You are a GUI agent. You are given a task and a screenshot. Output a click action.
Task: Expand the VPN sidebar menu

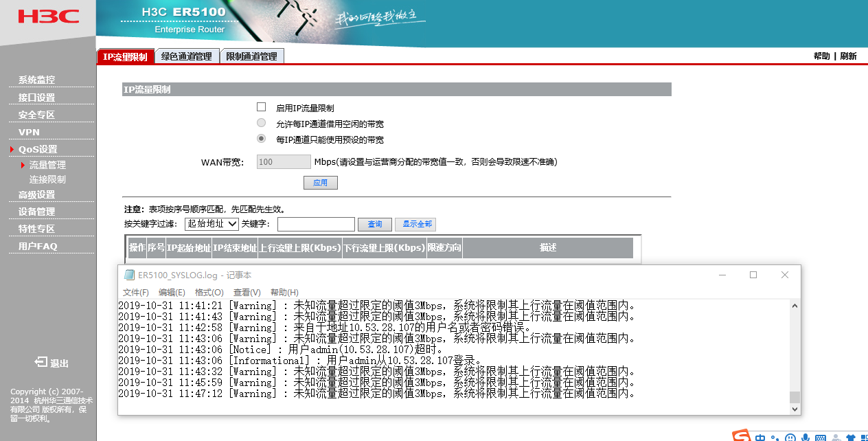[x=29, y=132]
